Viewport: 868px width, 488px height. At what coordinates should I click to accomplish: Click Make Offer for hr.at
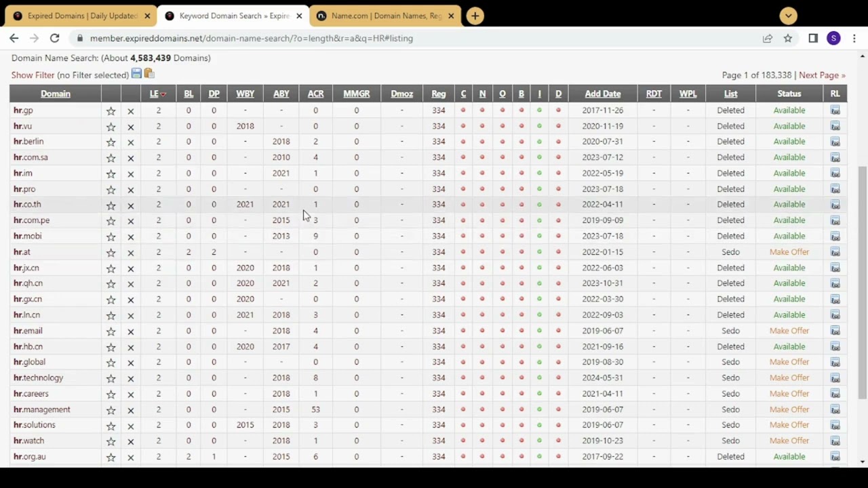789,252
